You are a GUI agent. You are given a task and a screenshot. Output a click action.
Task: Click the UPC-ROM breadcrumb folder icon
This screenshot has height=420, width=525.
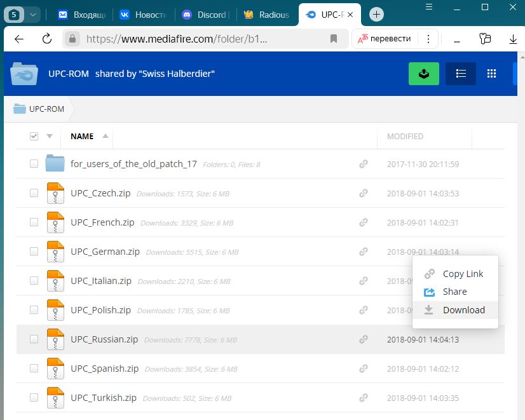coord(20,109)
